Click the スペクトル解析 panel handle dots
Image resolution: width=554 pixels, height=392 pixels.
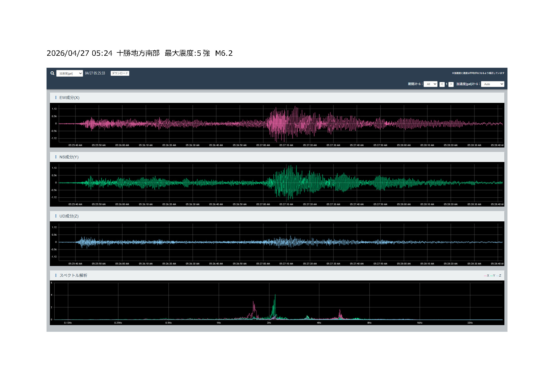point(56,275)
